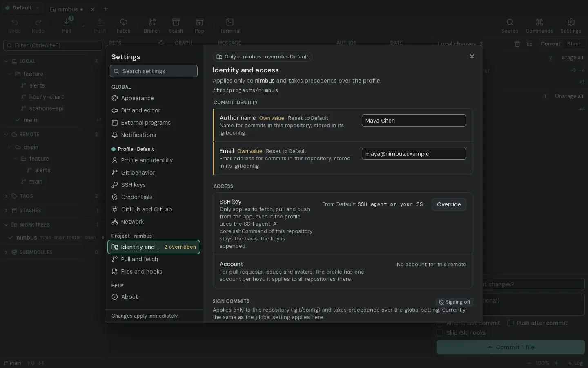The width and height of the screenshot is (588, 368).
Task: Click the Stash toolbar icon
Action: 176,26
